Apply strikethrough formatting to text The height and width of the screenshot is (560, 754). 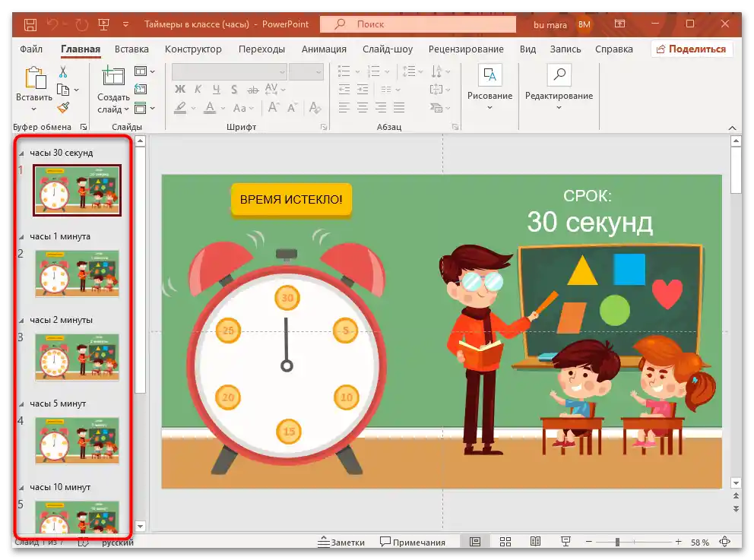pos(253,89)
